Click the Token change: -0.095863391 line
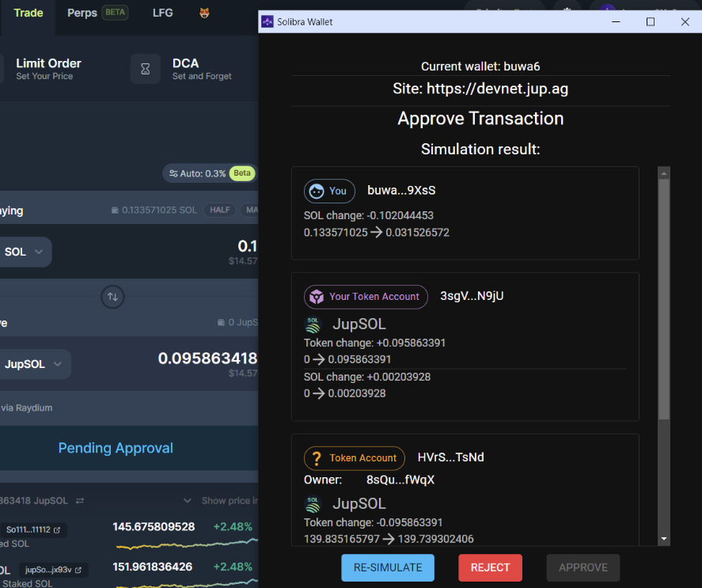Viewport: 702px width, 588px height. click(x=373, y=522)
